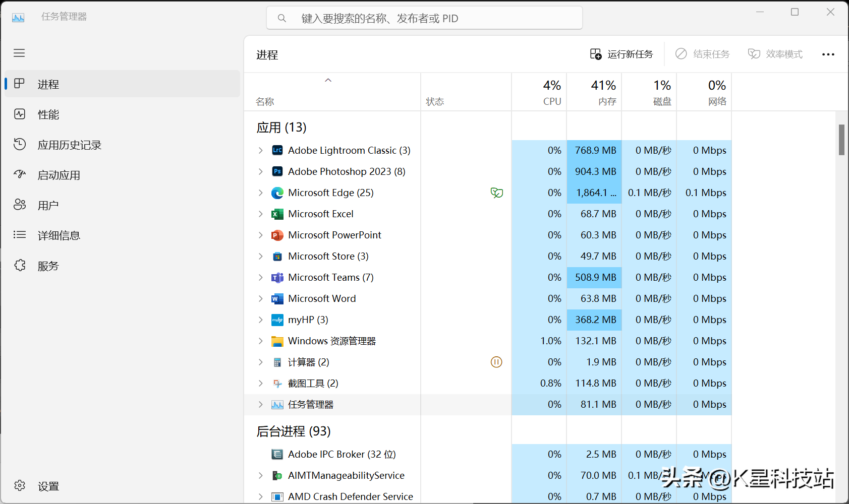Expand Adobe Lightroom Classic process tree
The width and height of the screenshot is (849, 504).
260,151
